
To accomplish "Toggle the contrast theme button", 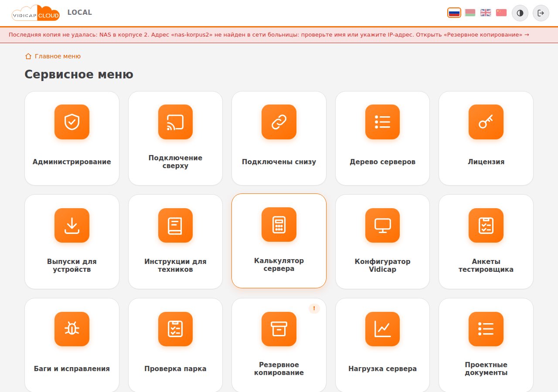I will point(520,13).
